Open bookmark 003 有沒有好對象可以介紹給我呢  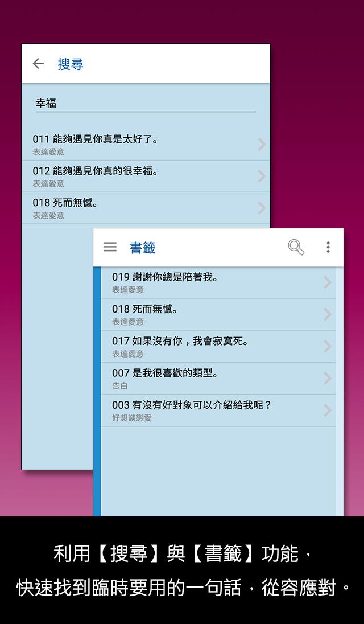tap(218, 410)
